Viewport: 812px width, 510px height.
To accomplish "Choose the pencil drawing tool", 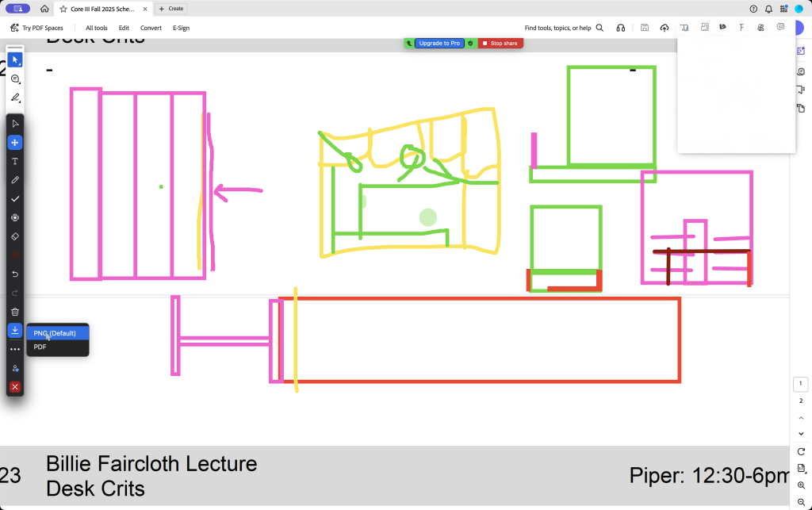I will click(x=15, y=180).
